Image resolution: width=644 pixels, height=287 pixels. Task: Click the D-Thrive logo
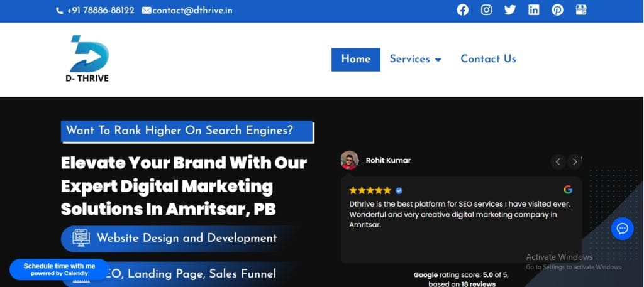(87, 58)
